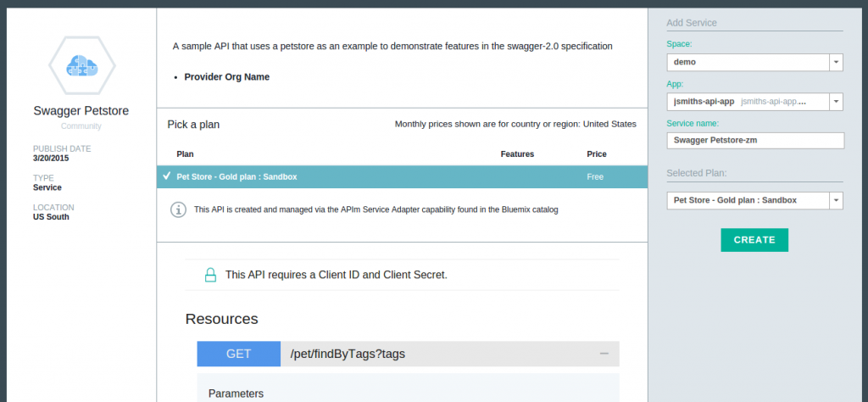
Task: Click the Client ID and Secret notice
Action: (336, 275)
